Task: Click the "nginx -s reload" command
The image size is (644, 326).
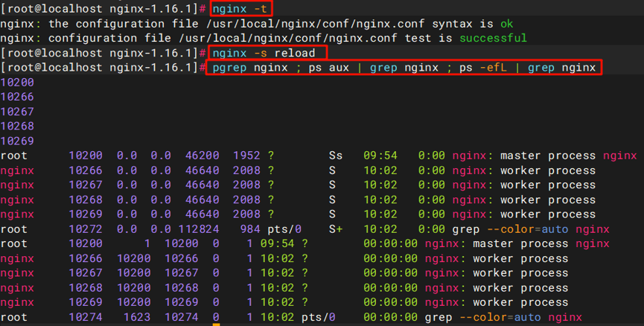Action: pos(264,53)
